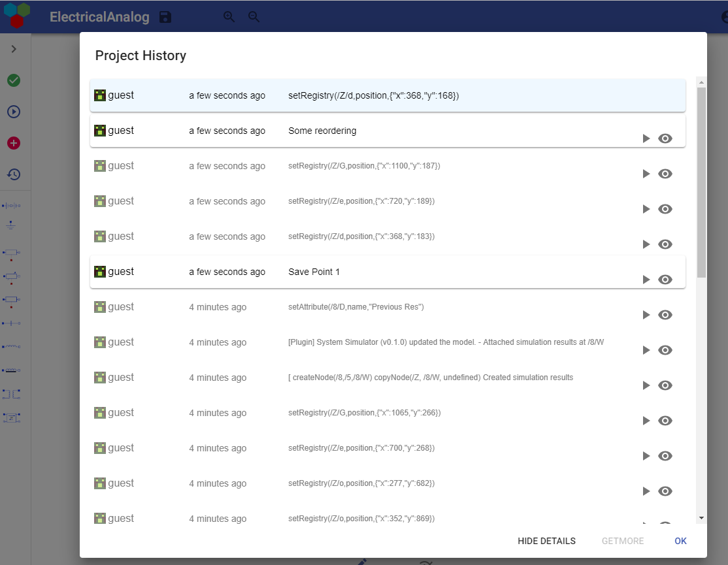Image resolution: width=728 pixels, height=565 pixels.
Task: Click the zoom out magnifier icon
Action: point(254,17)
